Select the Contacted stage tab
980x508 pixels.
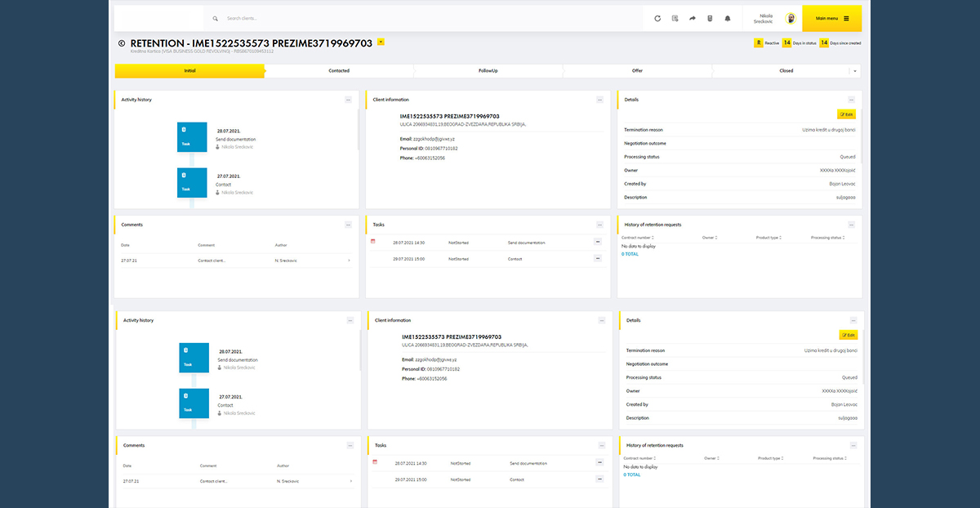[339, 71]
